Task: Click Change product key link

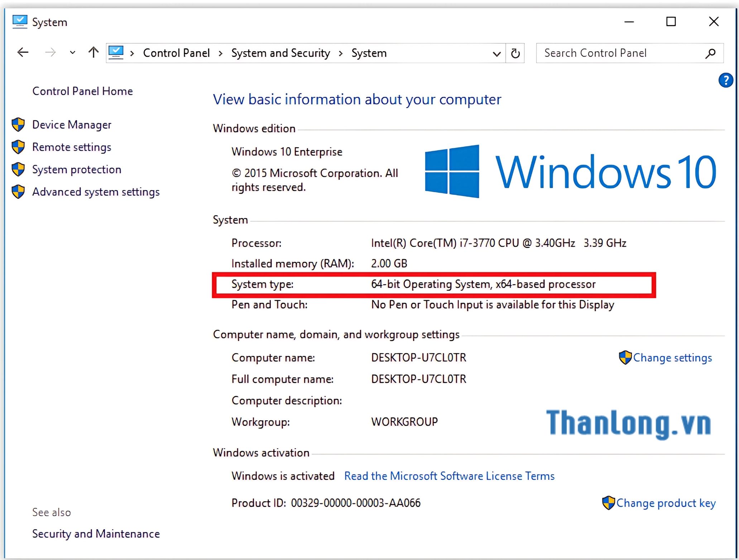Action: pyautogui.click(x=666, y=503)
